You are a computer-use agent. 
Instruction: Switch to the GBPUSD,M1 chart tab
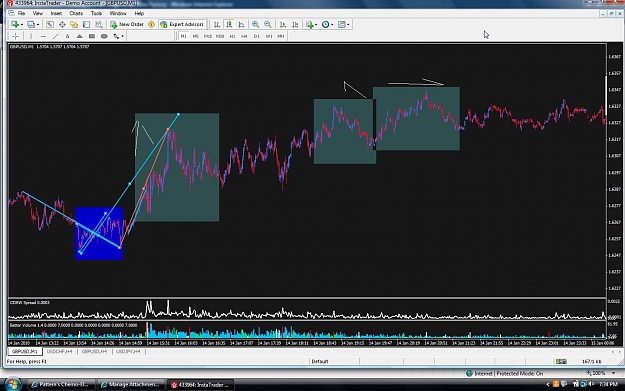click(24, 352)
